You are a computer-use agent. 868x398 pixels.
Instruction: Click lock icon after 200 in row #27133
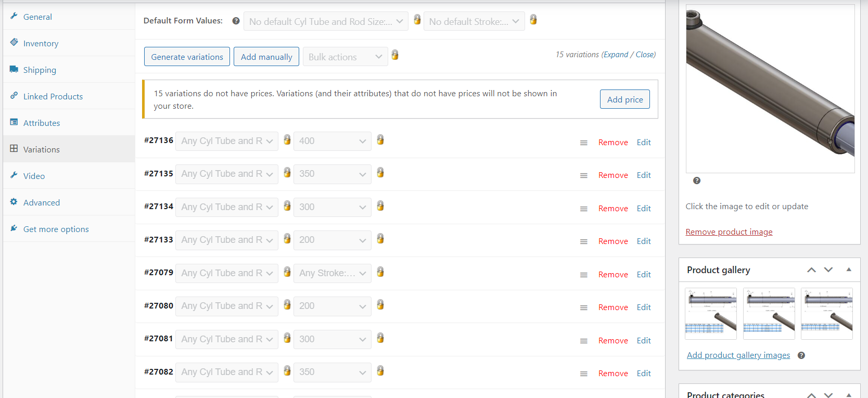(x=380, y=238)
